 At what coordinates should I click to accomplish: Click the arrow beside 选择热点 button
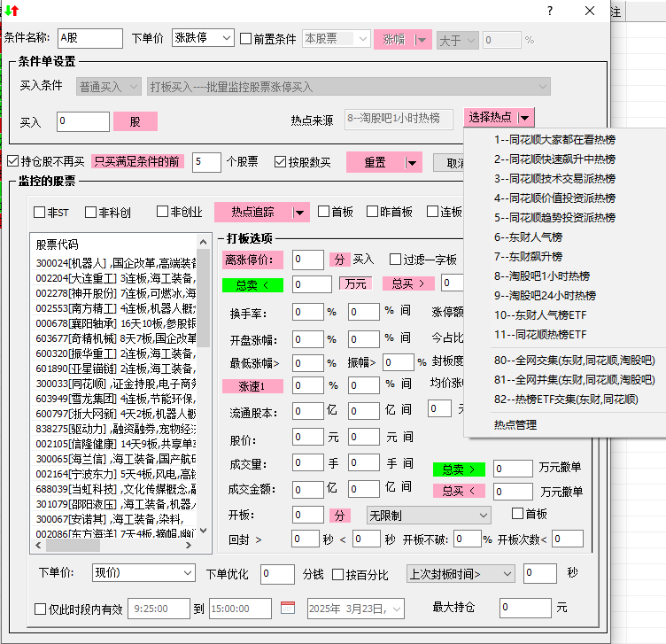526,118
